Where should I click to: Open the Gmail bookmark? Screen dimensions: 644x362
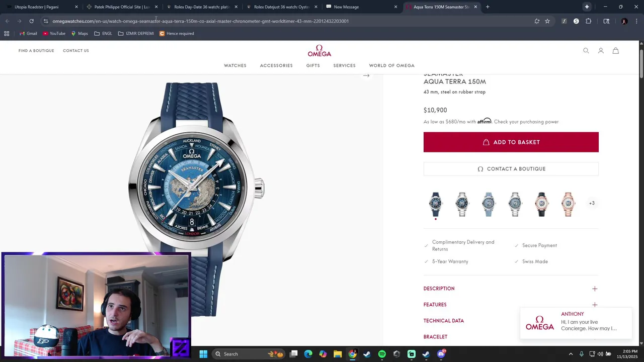pos(28,34)
